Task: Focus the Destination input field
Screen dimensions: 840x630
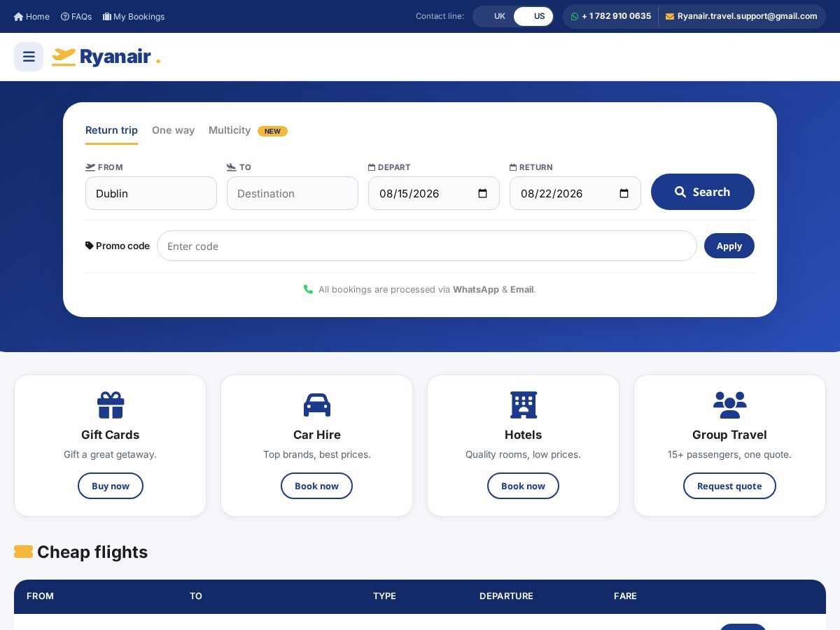Action: 293,193
